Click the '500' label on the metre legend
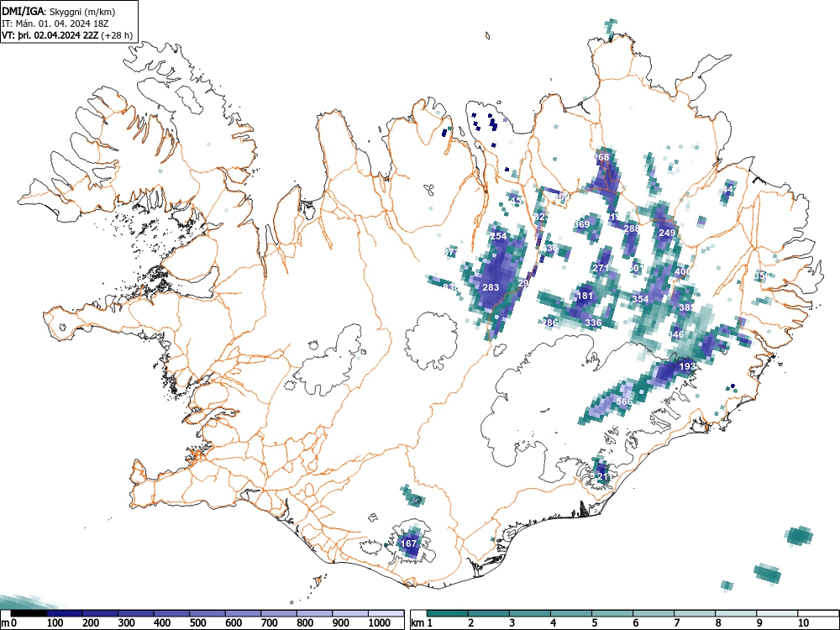This screenshot has height=630, width=840. [197, 623]
